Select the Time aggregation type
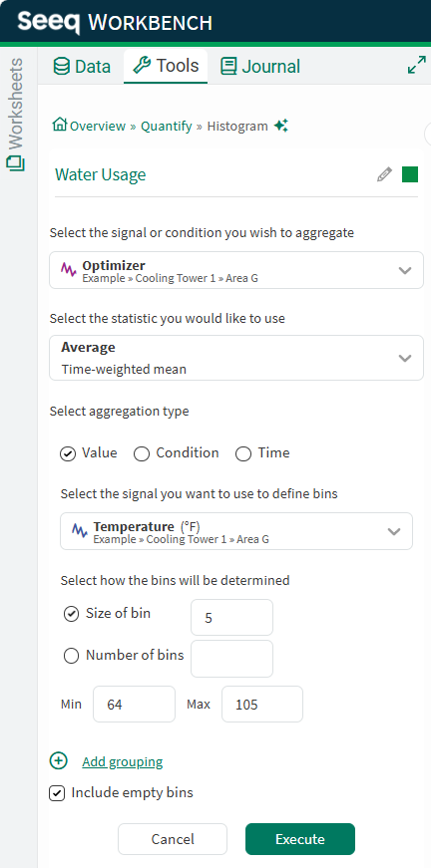The width and height of the screenshot is (431, 868). pos(243,453)
